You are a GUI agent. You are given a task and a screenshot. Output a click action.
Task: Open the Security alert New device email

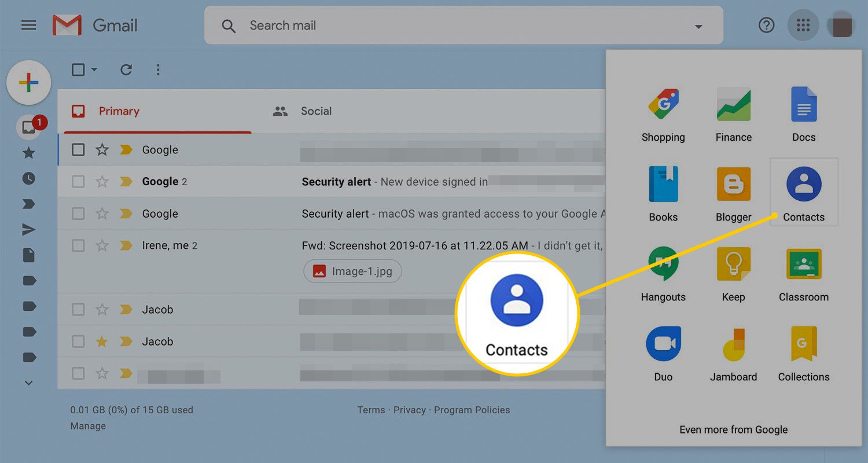coord(332,182)
